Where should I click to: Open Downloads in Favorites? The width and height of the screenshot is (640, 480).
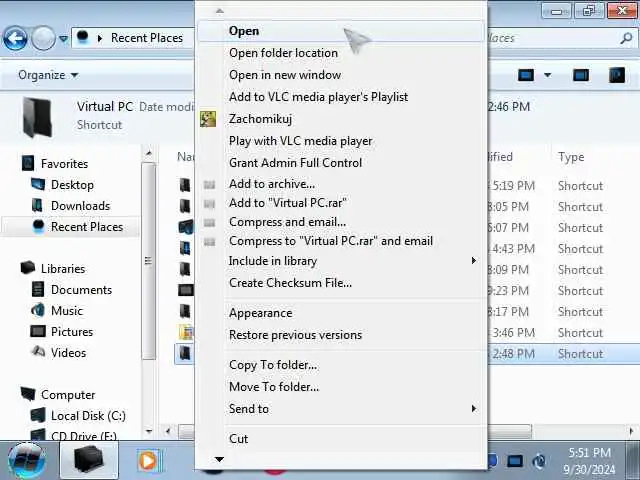tap(80, 206)
